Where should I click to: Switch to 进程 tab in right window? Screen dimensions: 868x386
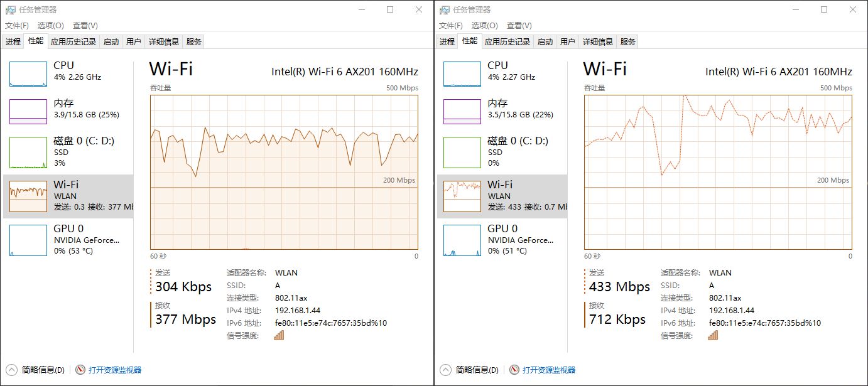pos(447,42)
